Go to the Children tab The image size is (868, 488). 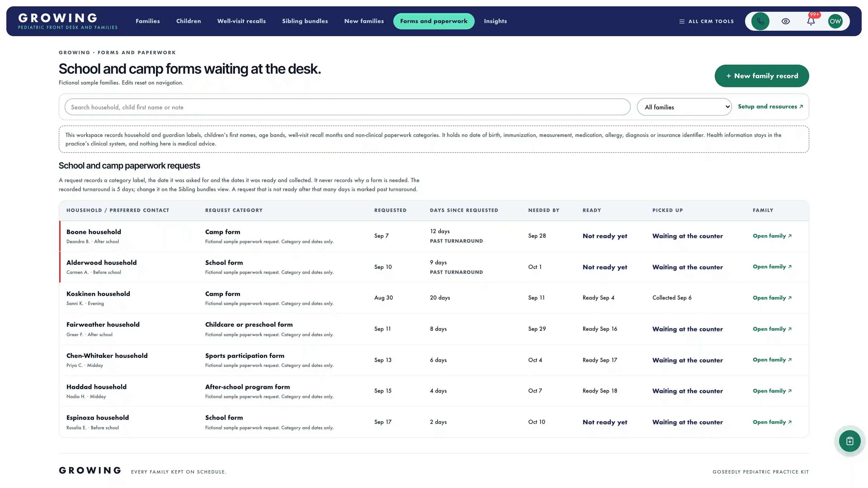pyautogui.click(x=188, y=21)
